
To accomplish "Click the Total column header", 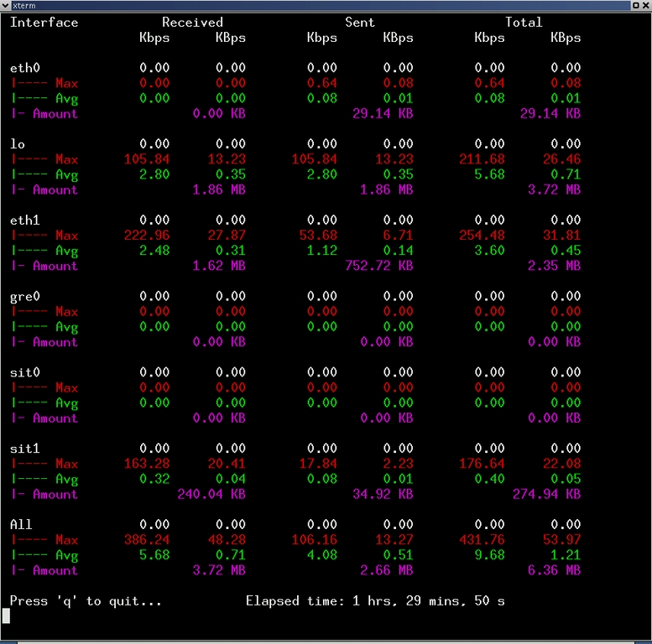I will (x=524, y=23).
